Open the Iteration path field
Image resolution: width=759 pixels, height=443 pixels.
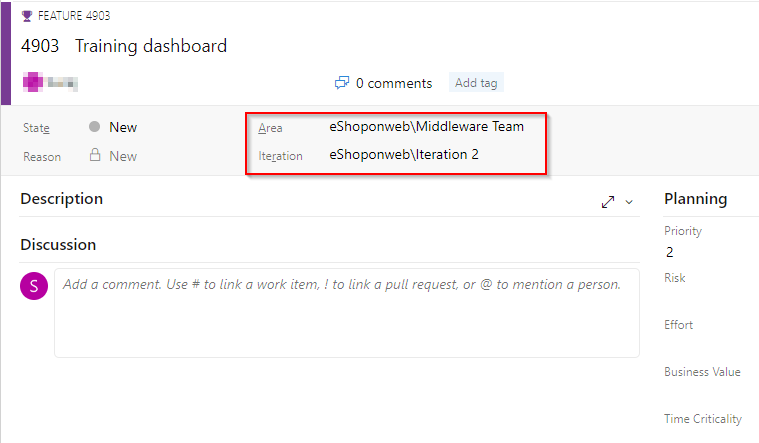pyautogui.click(x=404, y=154)
